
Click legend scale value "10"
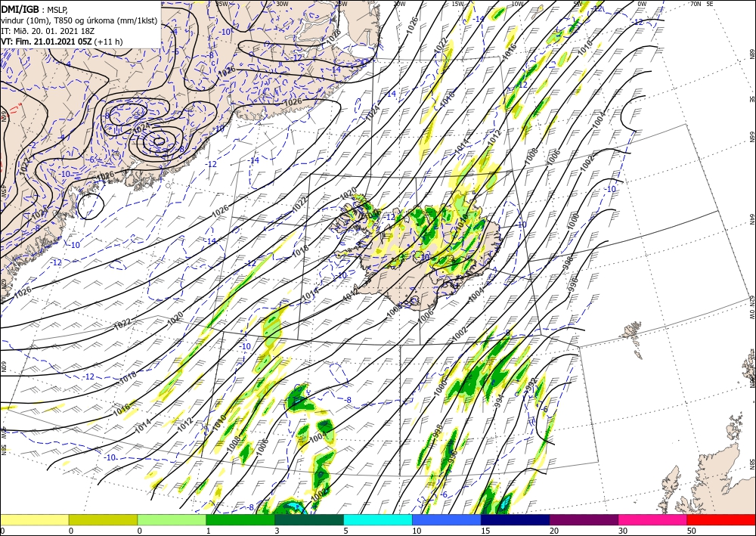click(416, 531)
